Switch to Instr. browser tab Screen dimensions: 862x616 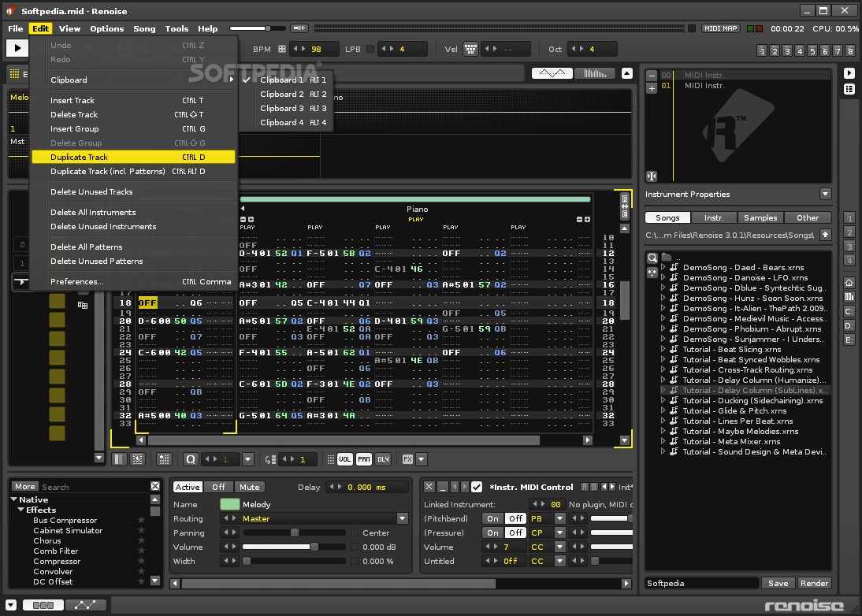(x=714, y=218)
